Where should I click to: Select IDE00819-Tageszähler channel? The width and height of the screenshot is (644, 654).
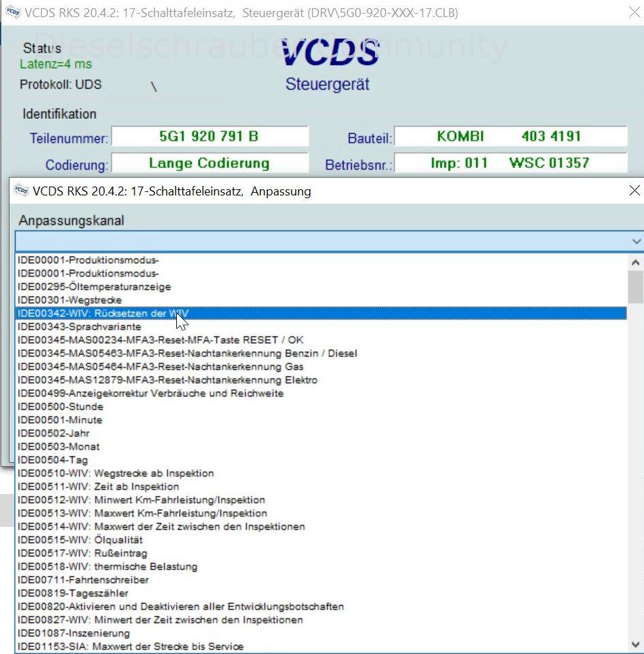tap(321, 594)
